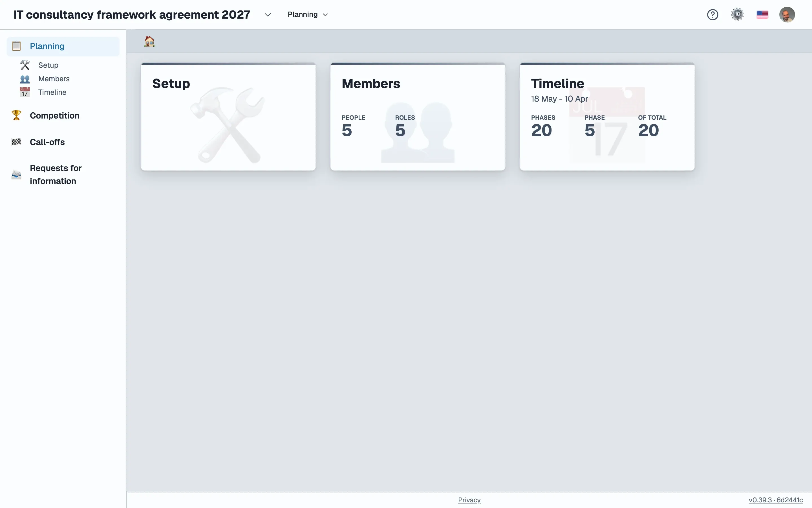The height and width of the screenshot is (508, 812).
Task: Open the Members card
Action: (417, 117)
